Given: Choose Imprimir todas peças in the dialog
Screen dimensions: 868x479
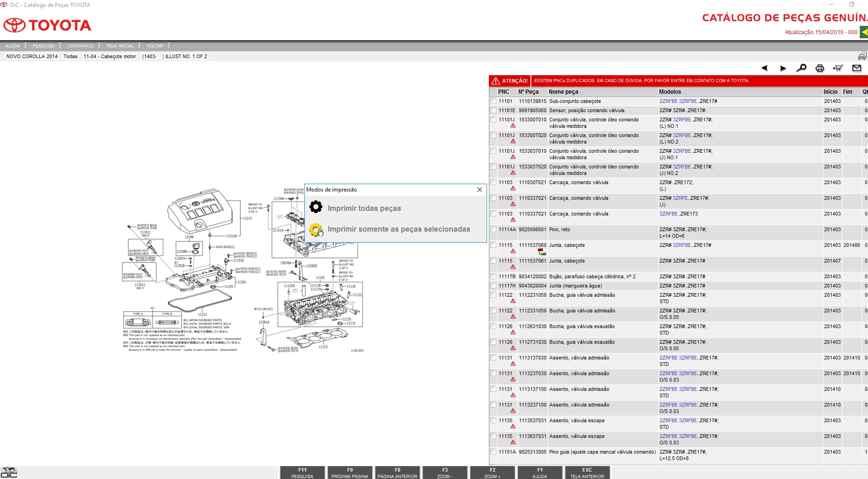Looking at the screenshot, I should point(364,208).
